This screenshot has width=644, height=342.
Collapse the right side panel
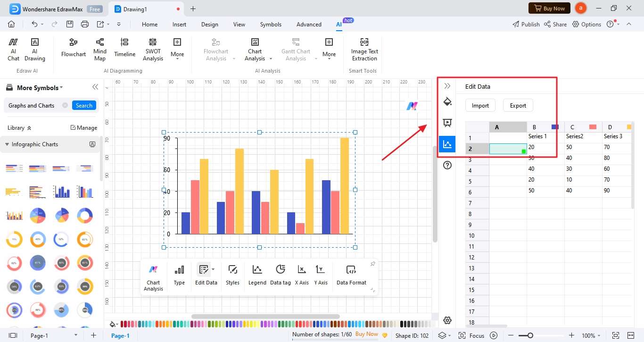tap(447, 86)
